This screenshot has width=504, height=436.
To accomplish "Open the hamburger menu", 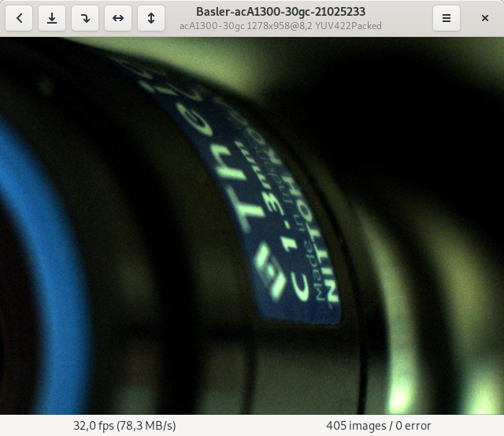I will [x=447, y=18].
